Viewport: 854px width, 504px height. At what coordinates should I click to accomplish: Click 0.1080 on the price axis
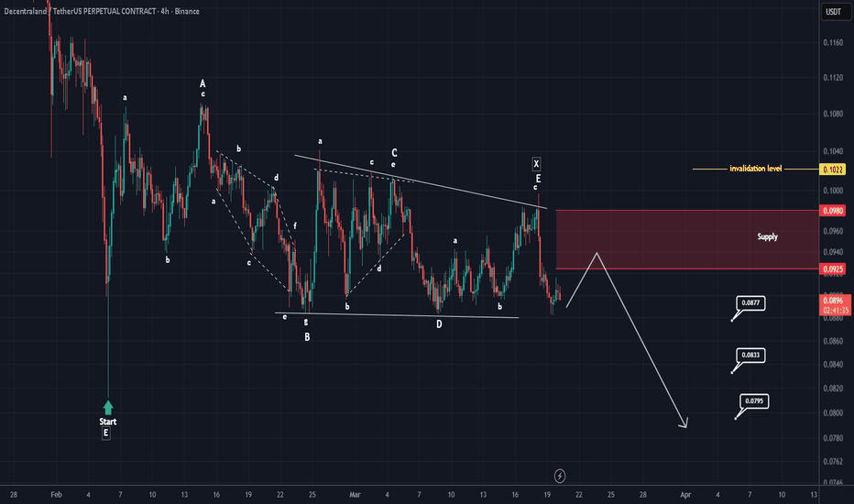[x=833, y=114]
